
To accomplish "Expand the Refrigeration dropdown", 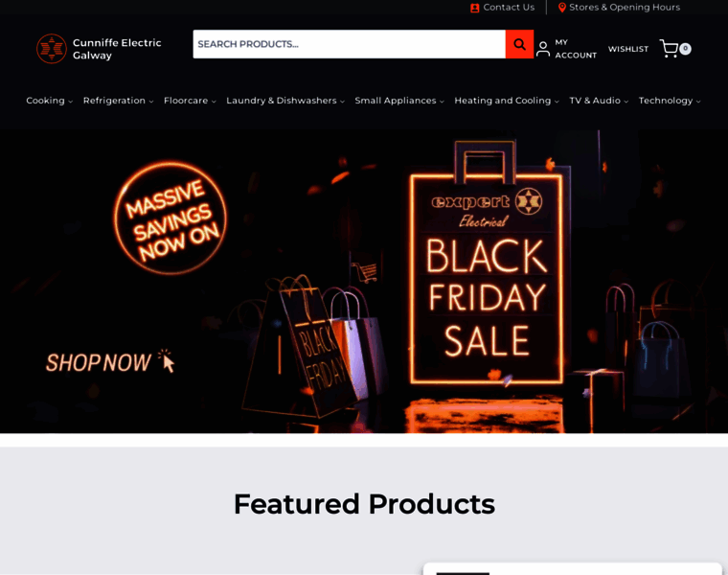I will (x=119, y=101).
